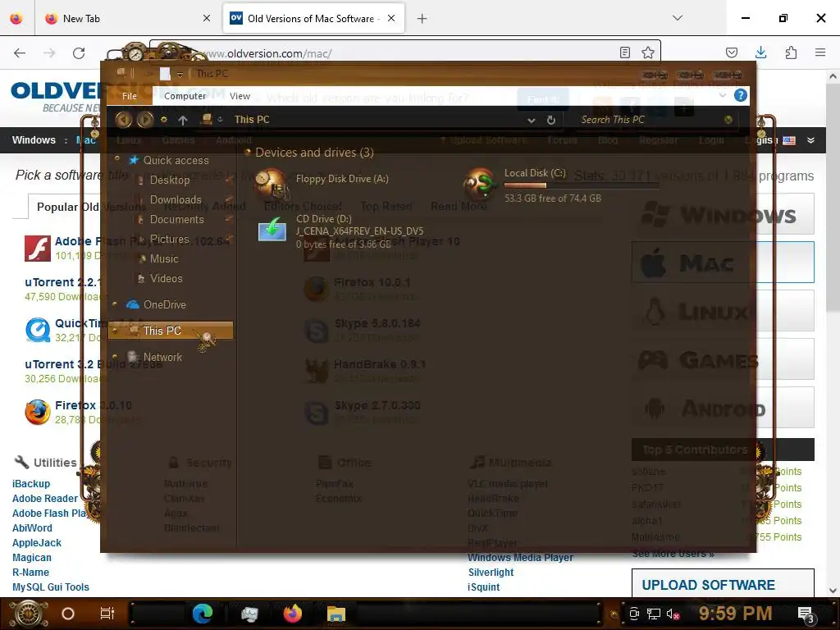List all Firefox tabs dropdown

point(677,18)
